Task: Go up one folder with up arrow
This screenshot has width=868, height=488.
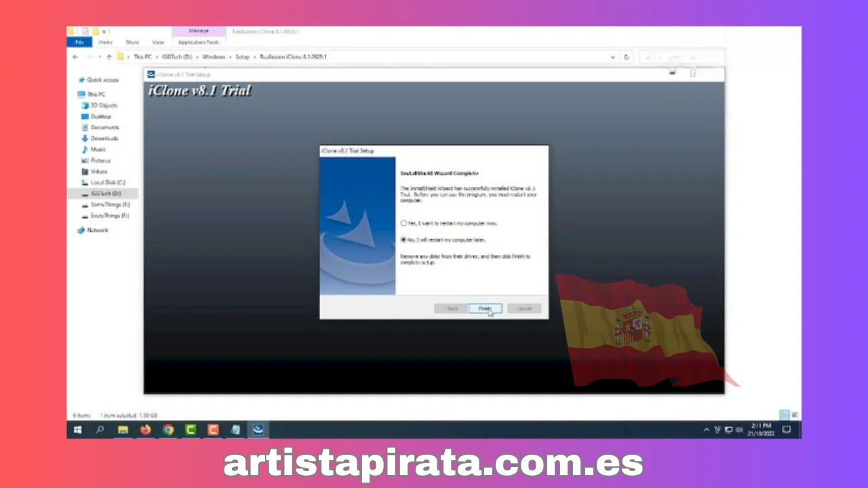Action: [109, 57]
